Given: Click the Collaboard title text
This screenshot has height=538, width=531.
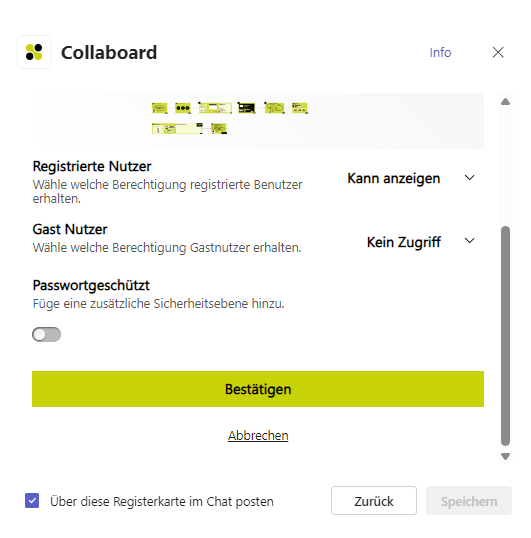Looking at the screenshot, I should 109,52.
